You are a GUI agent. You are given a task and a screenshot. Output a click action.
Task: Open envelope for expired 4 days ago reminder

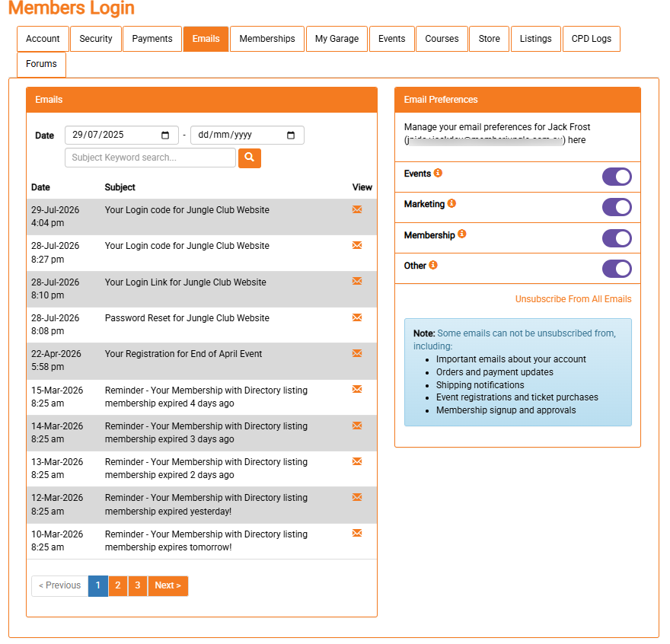tap(357, 389)
